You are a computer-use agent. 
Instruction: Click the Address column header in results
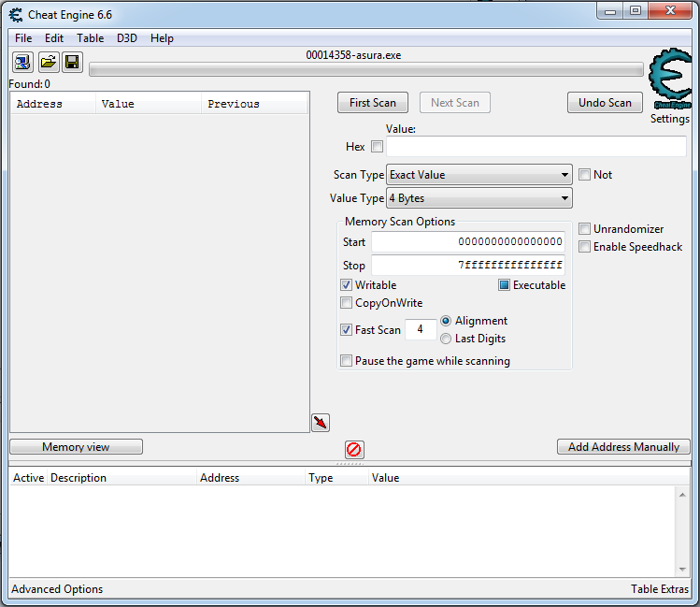point(53,104)
